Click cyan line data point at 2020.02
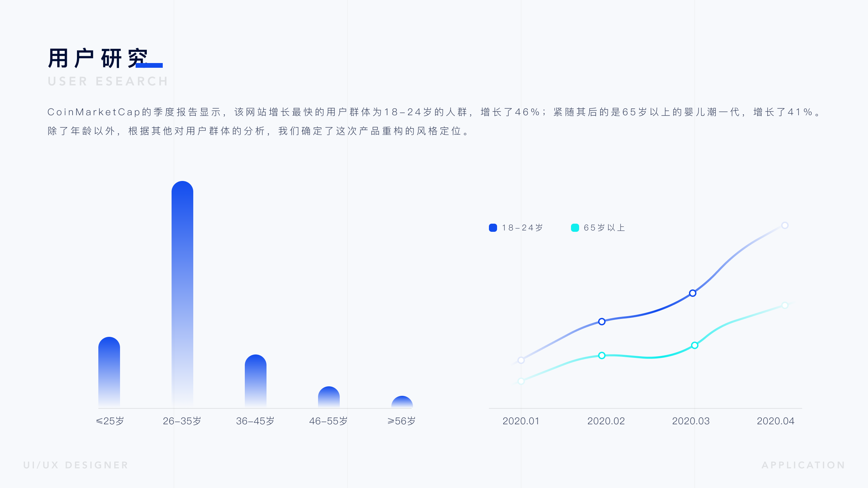Image resolution: width=868 pixels, height=488 pixels. click(602, 355)
